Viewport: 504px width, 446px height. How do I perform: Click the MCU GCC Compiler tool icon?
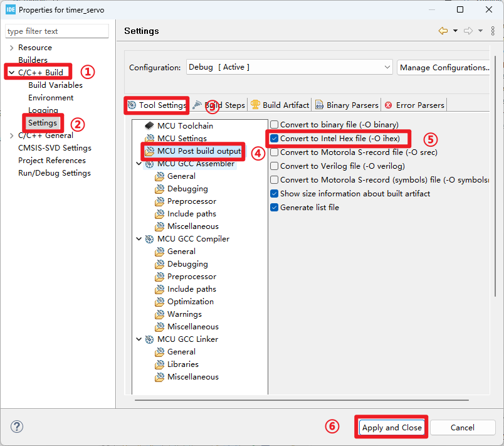149,239
